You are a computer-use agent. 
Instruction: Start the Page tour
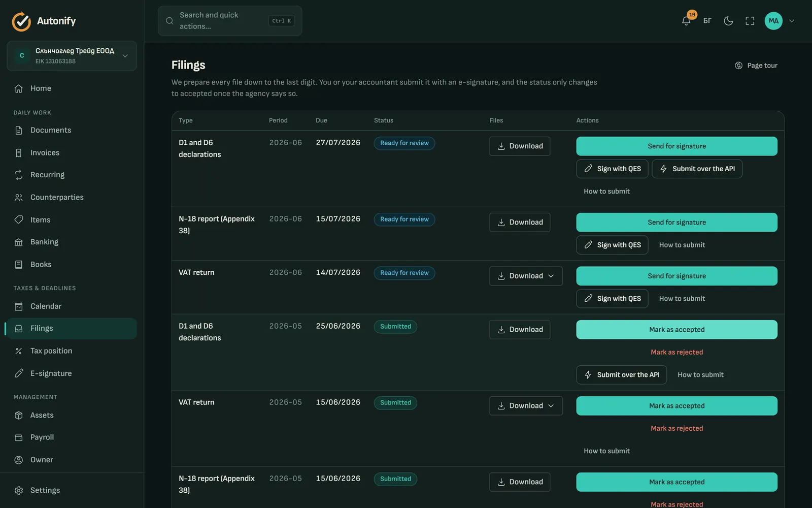click(x=756, y=66)
